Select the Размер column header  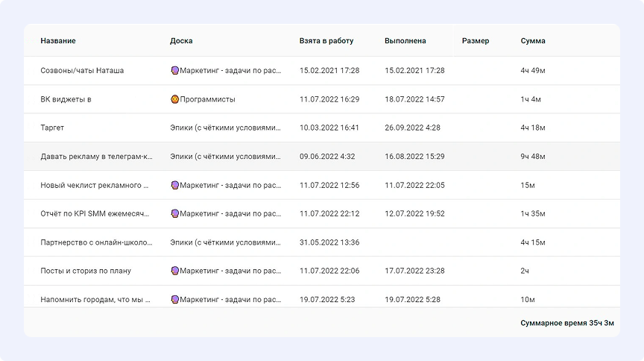476,41
